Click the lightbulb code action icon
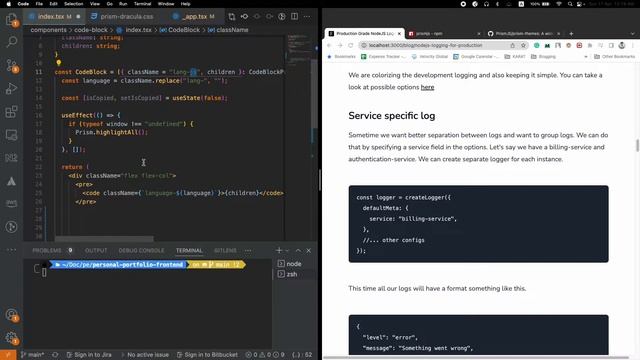This screenshot has width=640, height=360. tap(58, 63)
